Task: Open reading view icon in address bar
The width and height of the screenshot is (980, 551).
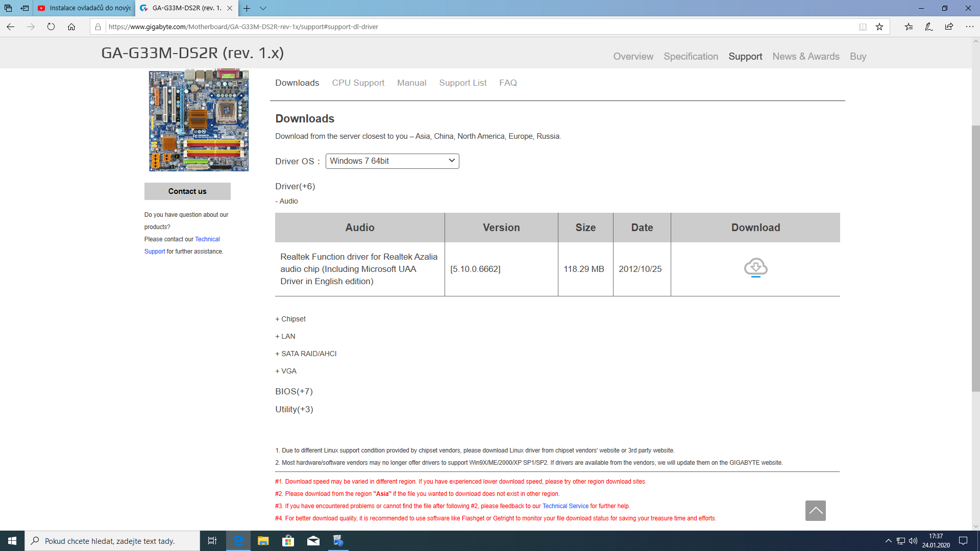Action: [863, 27]
